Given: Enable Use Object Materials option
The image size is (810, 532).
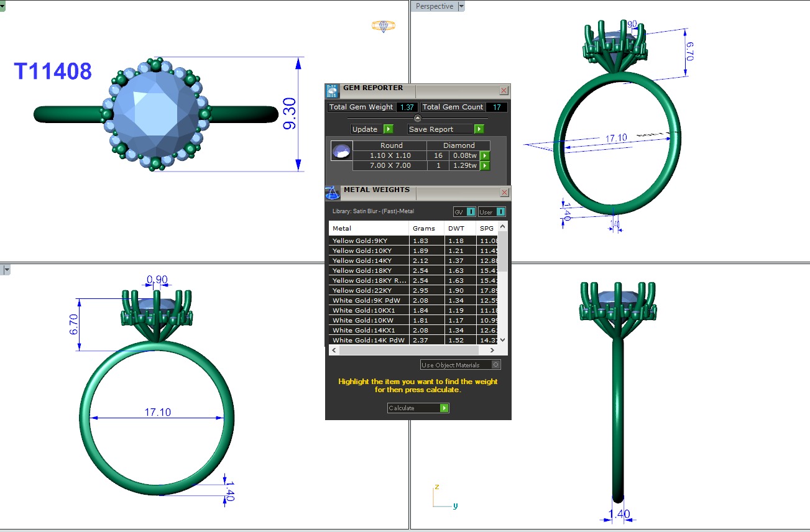Looking at the screenshot, I should click(x=495, y=365).
